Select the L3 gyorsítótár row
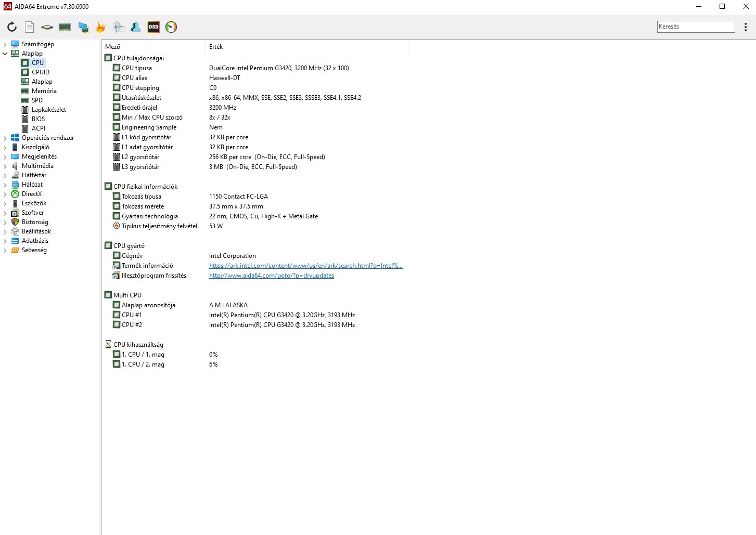 [255, 167]
